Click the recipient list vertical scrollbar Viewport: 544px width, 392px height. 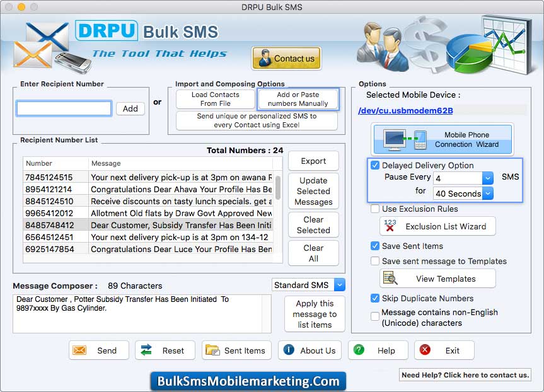[x=278, y=187]
